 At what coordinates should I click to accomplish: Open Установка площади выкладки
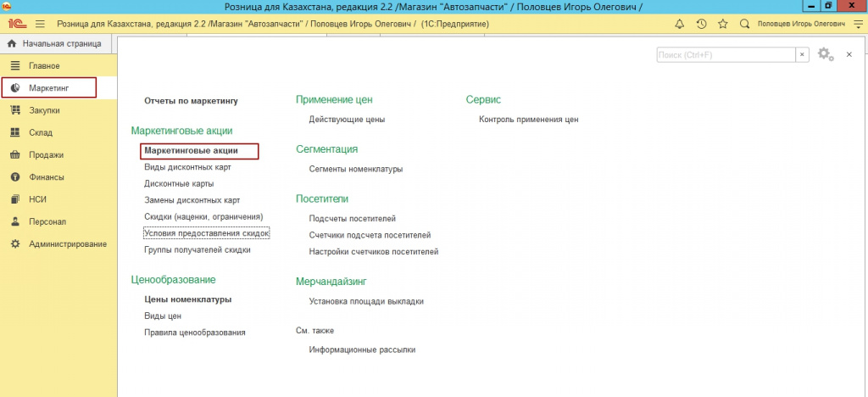tap(366, 302)
